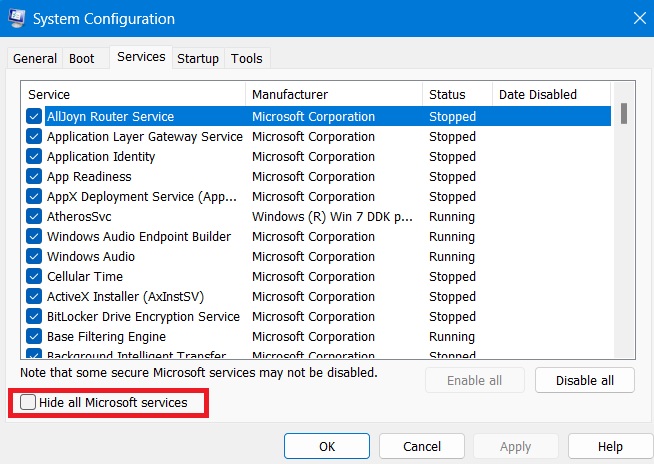The image size is (654, 464).
Task: Uncheck the AtherosSvc checkbox
Action: tap(34, 217)
